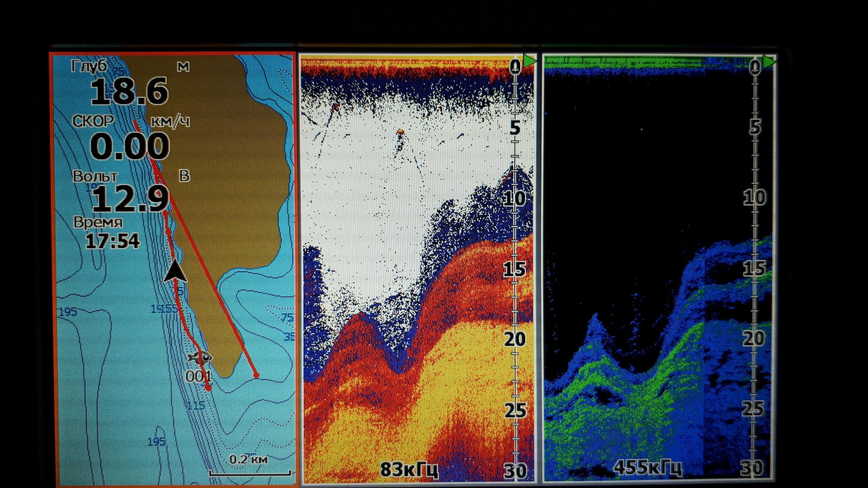The image size is (868, 488).
Task: Click the 17:54 time readout
Action: (x=112, y=241)
